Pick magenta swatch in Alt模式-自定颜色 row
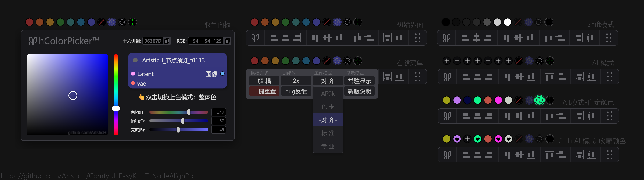The height and width of the screenshot is (180, 644). click(x=498, y=100)
